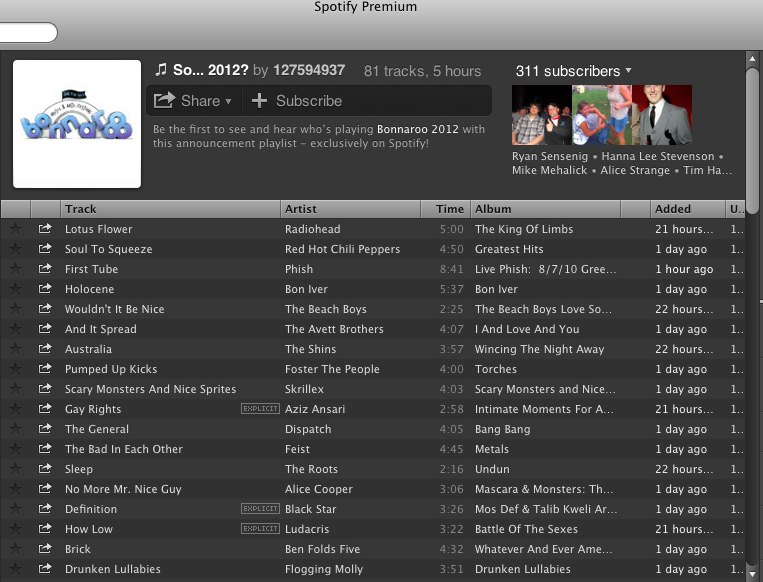
Task: Sort by Album column header
Action: click(x=545, y=209)
